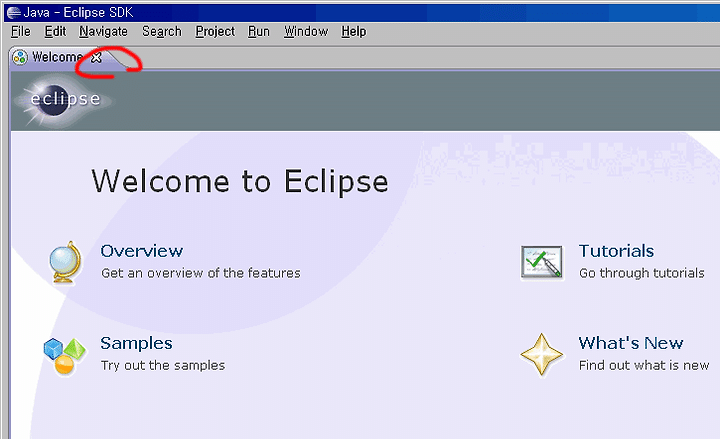Click the Samples shapes icon

pos(65,356)
